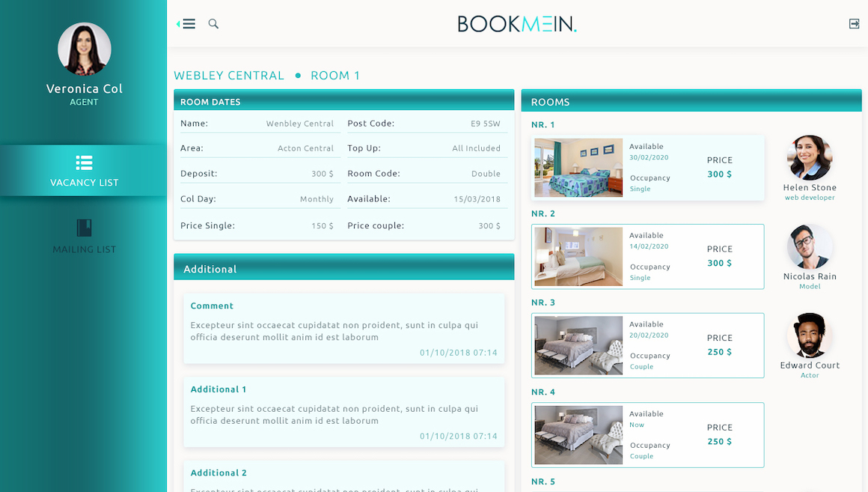Click the Additional 2 note heading
868x492 pixels.
[218, 473]
